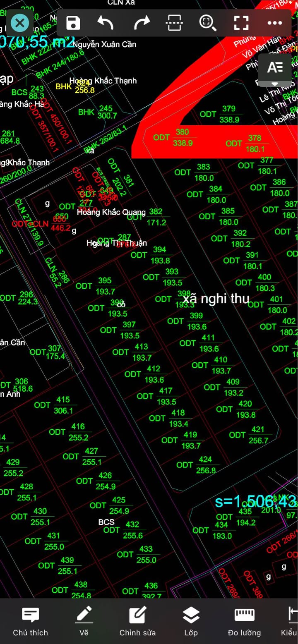Select the s=1.506,43 area text
298x644 pixels.
pos(256,502)
